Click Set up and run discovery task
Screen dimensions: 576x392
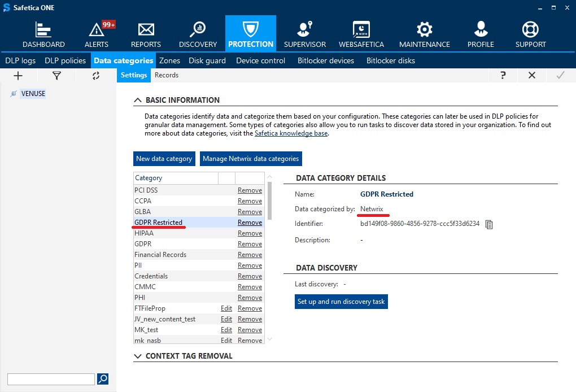[341, 302]
